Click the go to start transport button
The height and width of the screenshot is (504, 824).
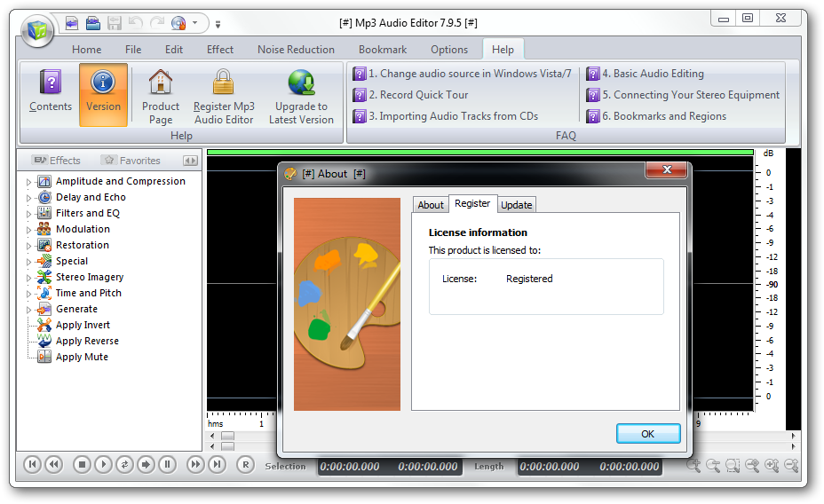[32, 464]
